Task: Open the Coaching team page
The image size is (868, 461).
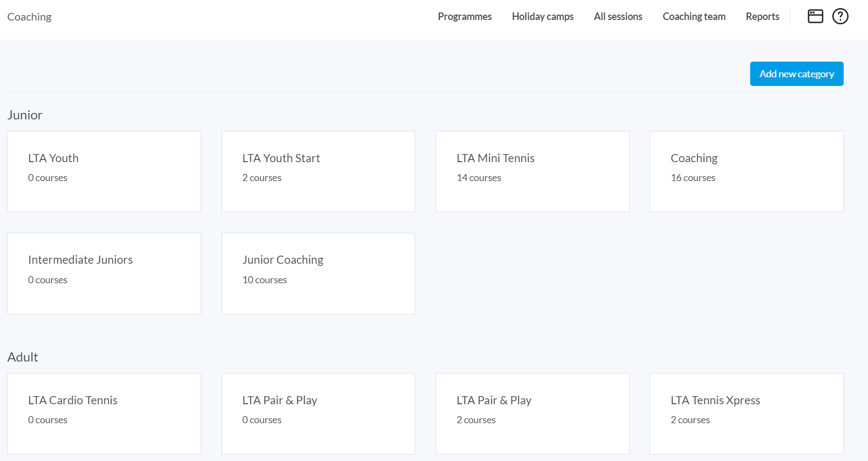Action: click(x=694, y=17)
